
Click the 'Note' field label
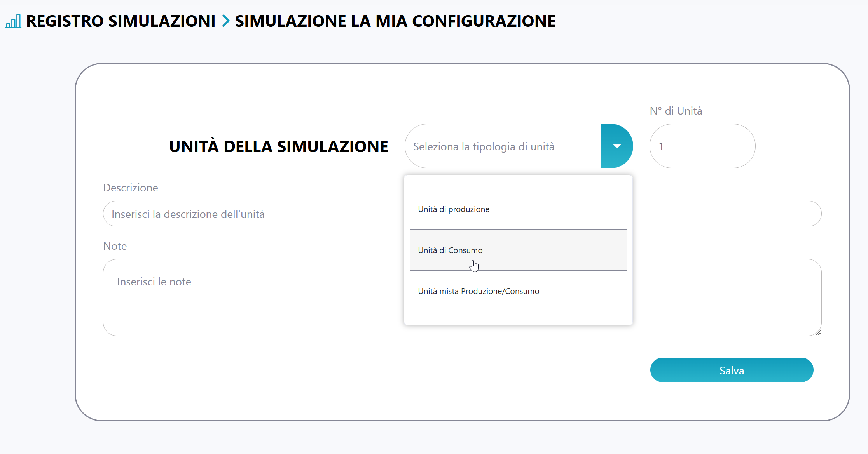click(115, 246)
